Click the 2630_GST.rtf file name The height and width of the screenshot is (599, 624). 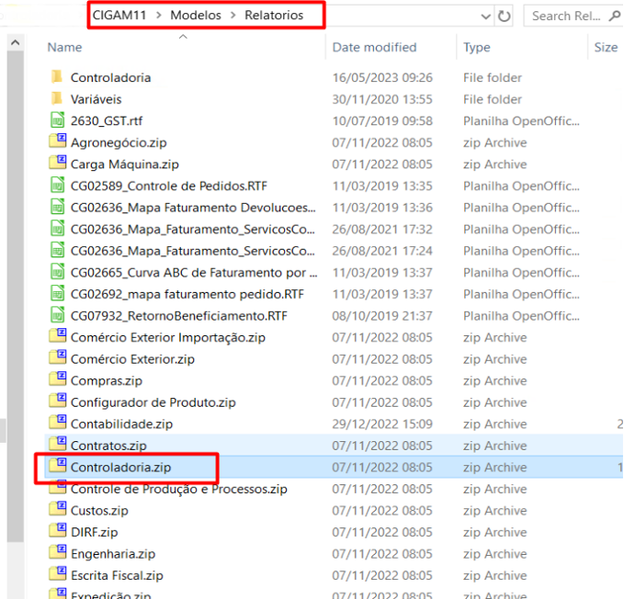106,121
